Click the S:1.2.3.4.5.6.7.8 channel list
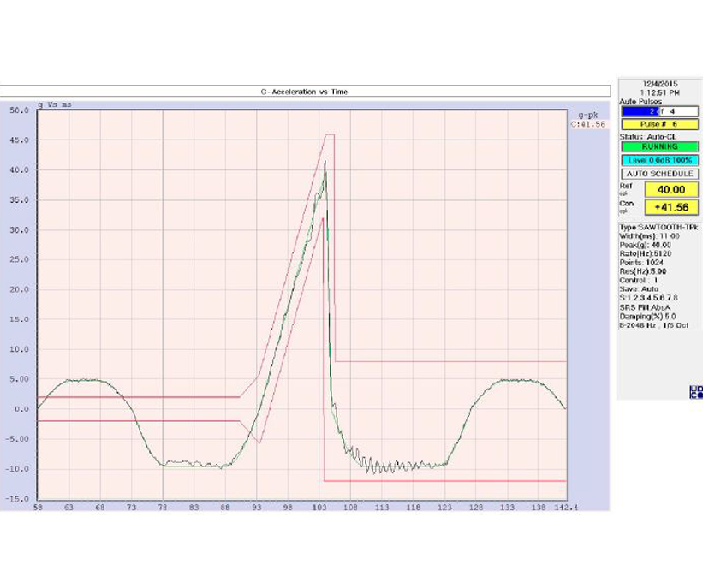The image size is (703, 588). coord(649,298)
